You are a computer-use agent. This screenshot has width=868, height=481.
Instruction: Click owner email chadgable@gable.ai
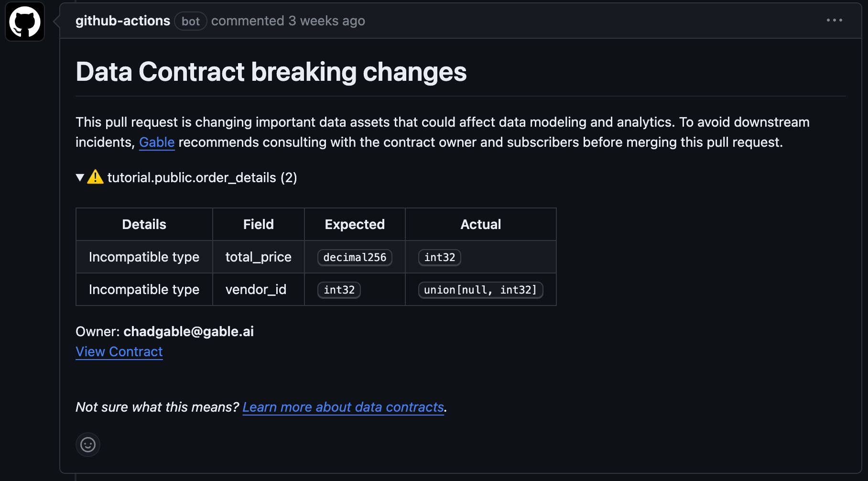[x=188, y=331]
